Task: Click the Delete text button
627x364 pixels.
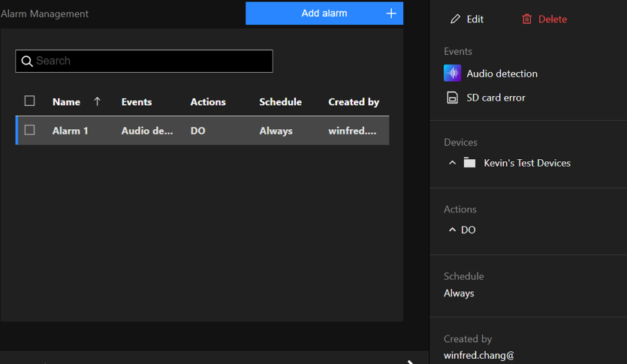Action: tap(553, 20)
